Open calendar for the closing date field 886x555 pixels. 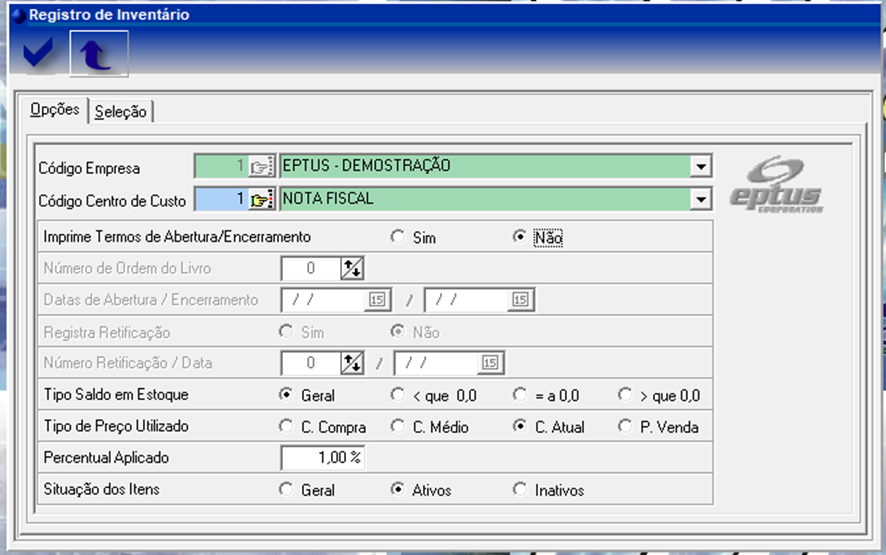click(520, 300)
